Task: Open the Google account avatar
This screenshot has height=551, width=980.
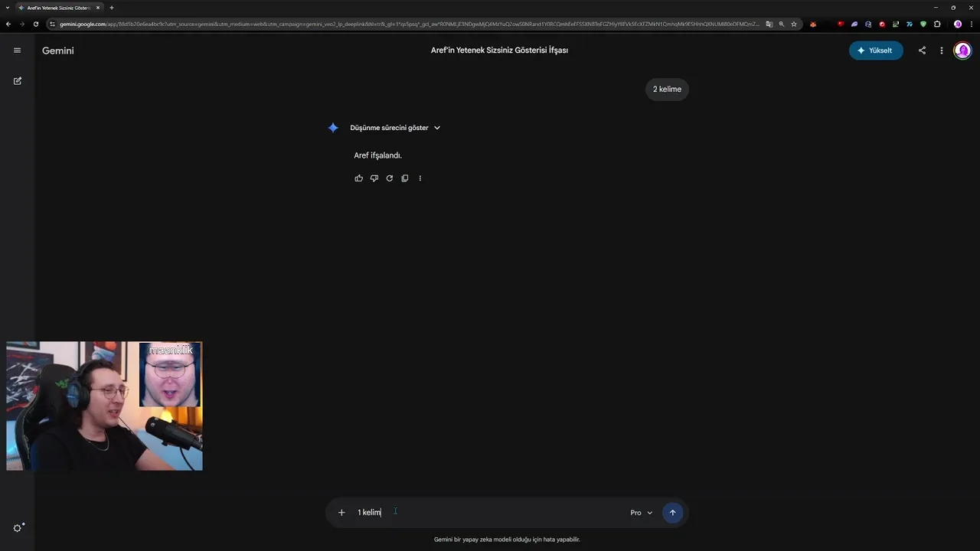Action: [962, 51]
